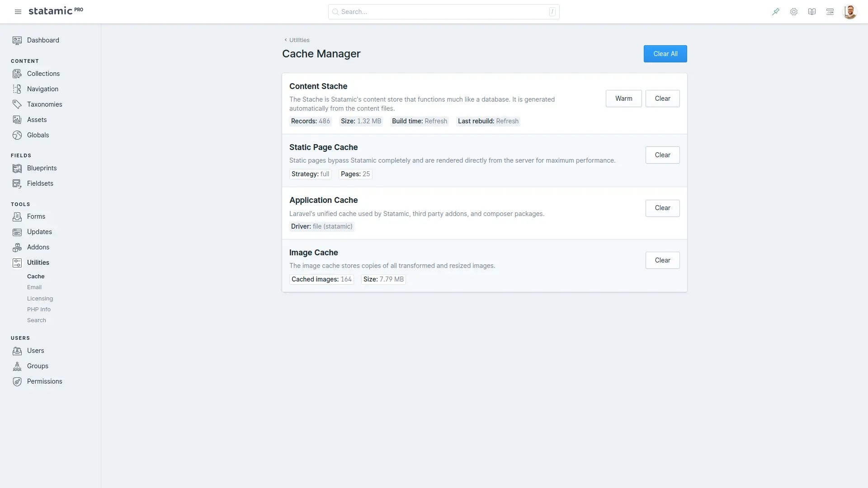
Task: Select the Navigation icon in sidebar
Action: (17, 89)
